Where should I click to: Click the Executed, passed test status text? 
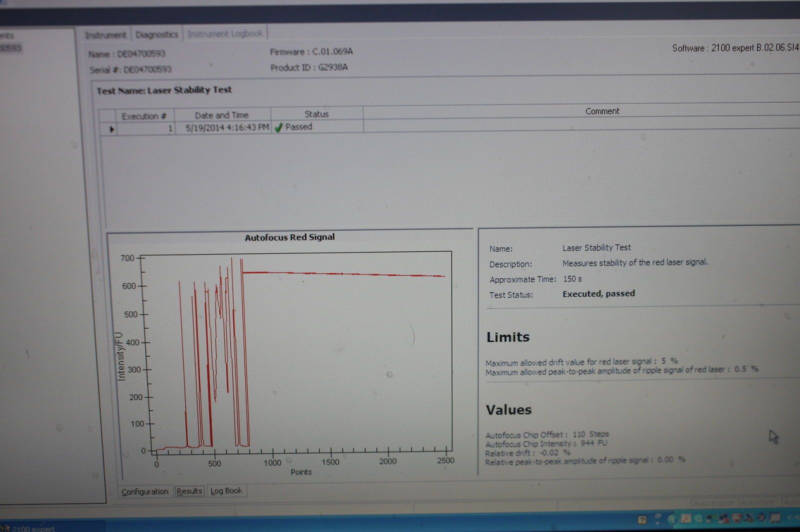598,293
